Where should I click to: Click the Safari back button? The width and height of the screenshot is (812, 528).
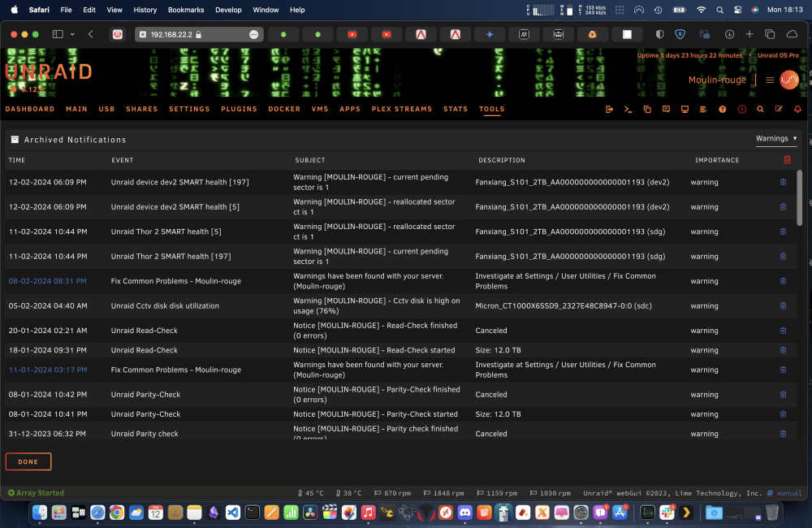point(91,34)
